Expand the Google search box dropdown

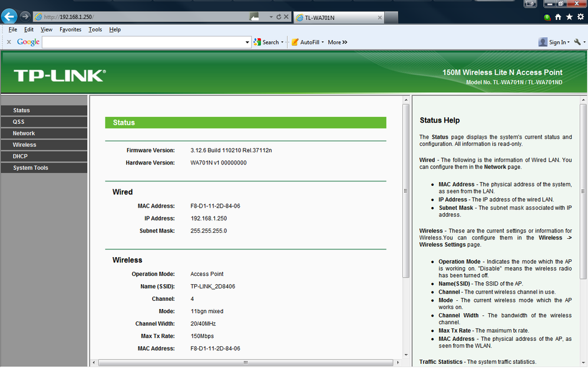pos(247,42)
